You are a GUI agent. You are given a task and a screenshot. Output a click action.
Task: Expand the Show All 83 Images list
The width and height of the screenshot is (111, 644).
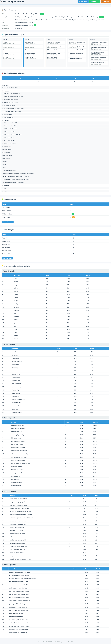click(x=8, y=222)
